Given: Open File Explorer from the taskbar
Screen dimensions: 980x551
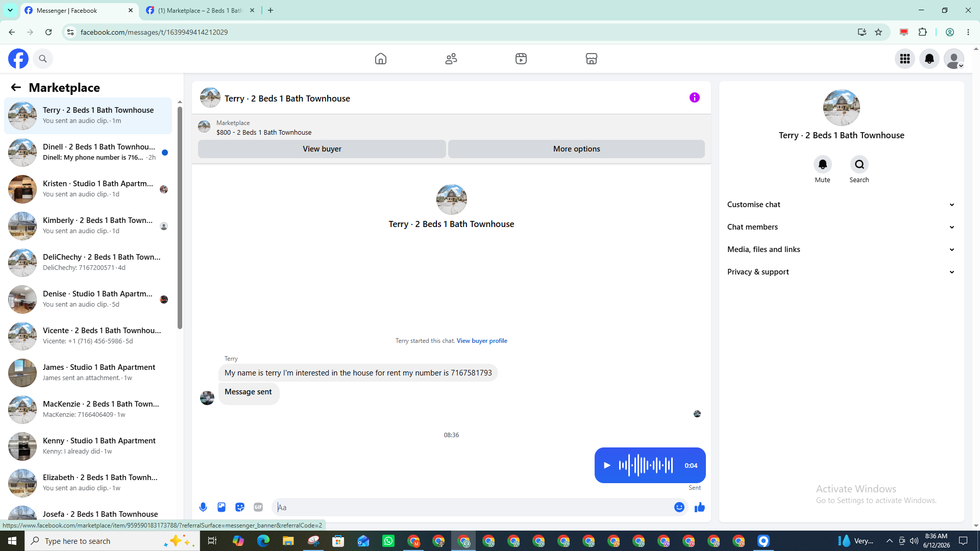Looking at the screenshot, I should point(288,541).
